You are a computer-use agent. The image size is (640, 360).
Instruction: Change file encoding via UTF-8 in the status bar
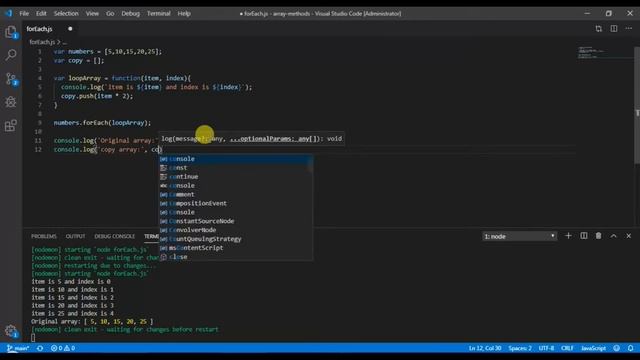coord(546,348)
